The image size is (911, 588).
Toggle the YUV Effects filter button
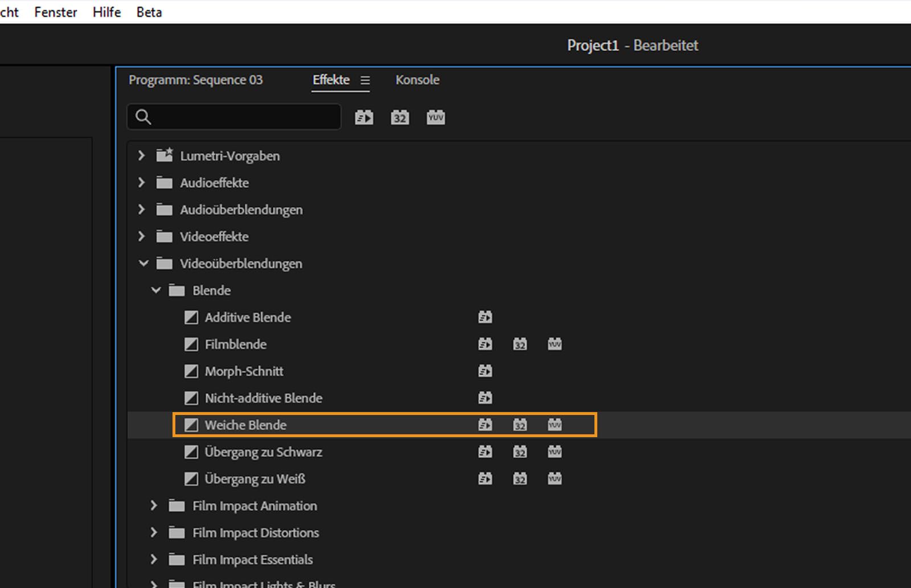point(436,118)
